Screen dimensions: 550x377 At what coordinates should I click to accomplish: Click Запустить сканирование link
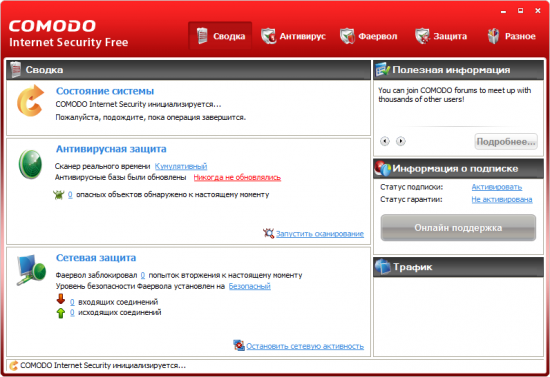tap(320, 234)
